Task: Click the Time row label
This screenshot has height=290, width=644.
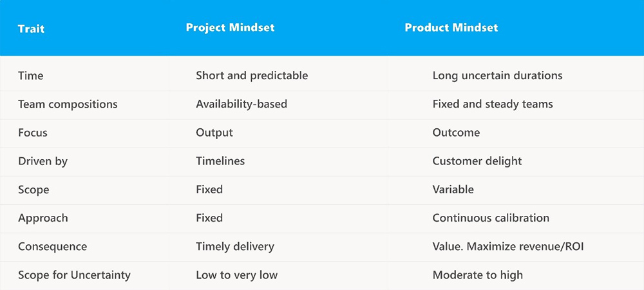Action: click(x=30, y=75)
